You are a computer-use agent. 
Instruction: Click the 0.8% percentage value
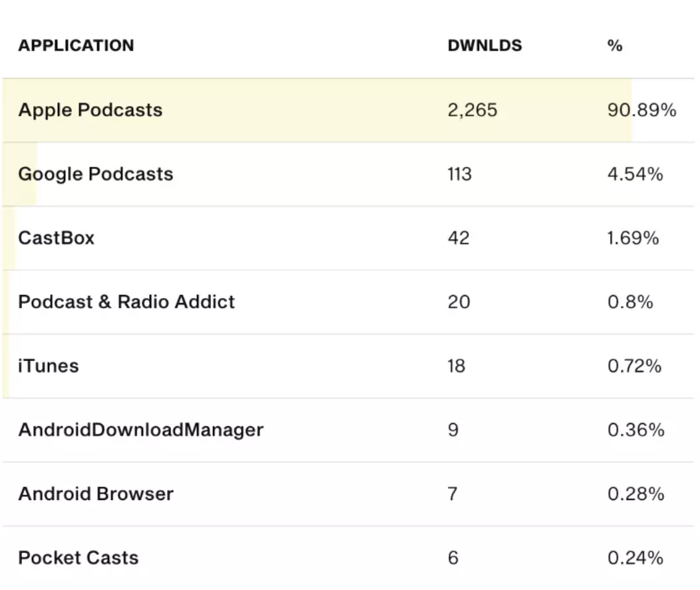coord(630,302)
